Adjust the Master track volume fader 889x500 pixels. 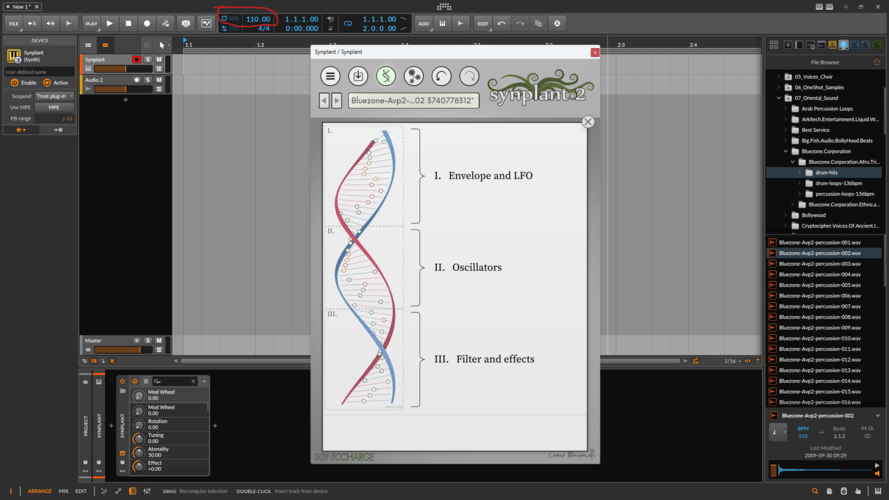124,350
